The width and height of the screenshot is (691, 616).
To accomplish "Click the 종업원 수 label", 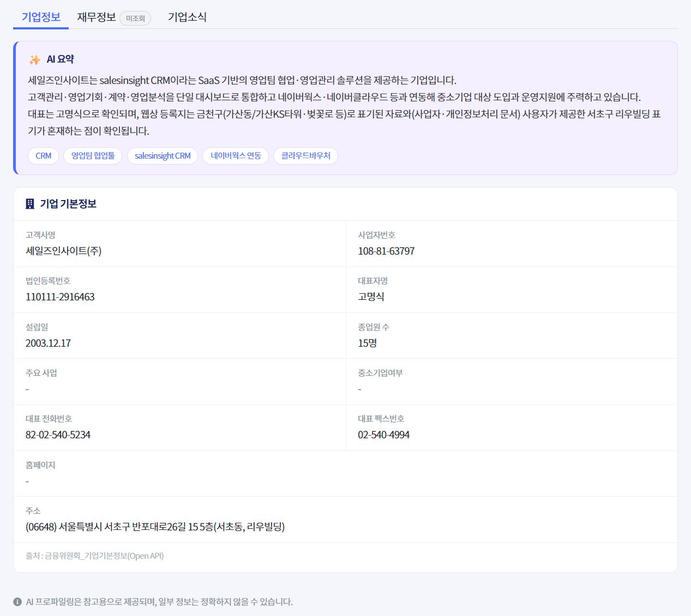I will click(374, 327).
